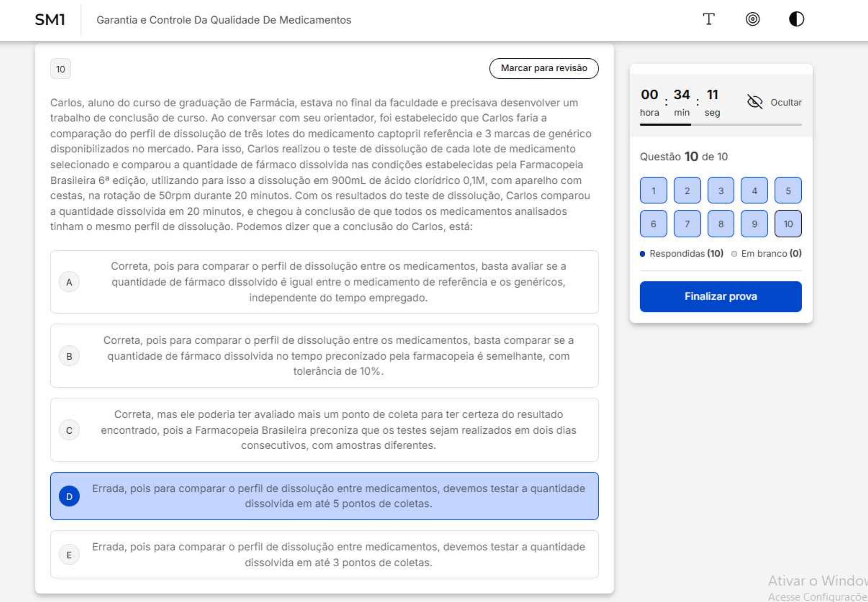Click the question number 10 badge
Image resolution: width=868 pixels, height=602 pixels.
pos(60,69)
